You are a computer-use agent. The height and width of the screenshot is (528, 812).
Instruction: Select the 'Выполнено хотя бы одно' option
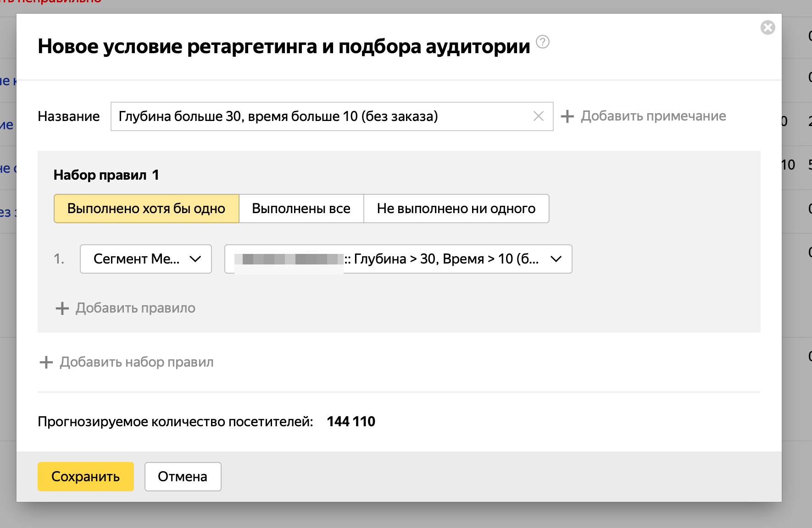pos(146,209)
